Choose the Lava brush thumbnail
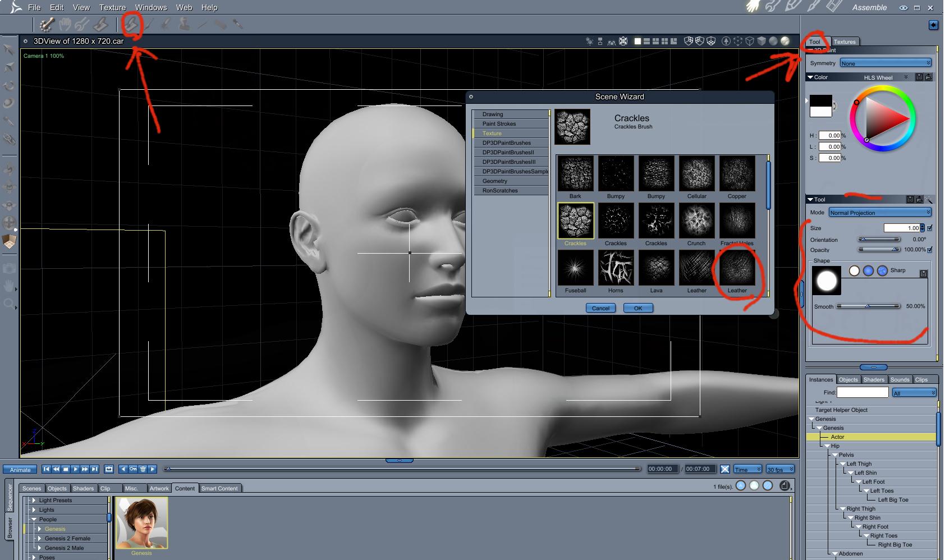Viewport: 945px width, 560px height. tap(656, 268)
